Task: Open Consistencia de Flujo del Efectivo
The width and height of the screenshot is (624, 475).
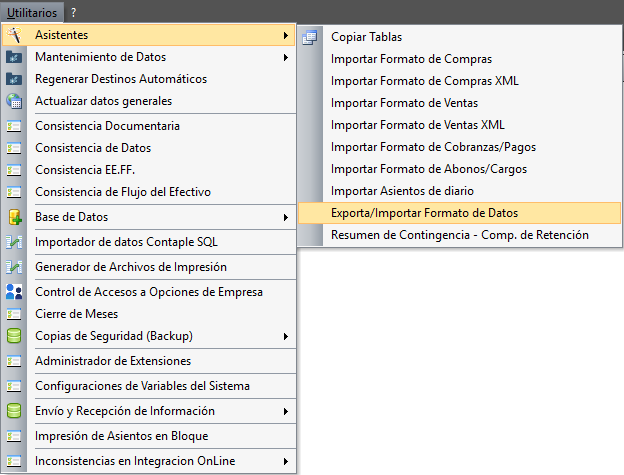Action: coord(149,192)
